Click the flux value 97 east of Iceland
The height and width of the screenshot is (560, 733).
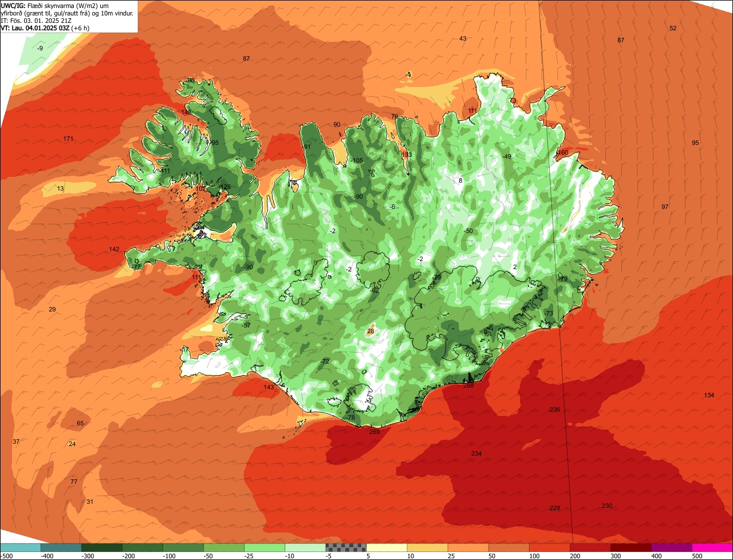[x=665, y=207]
